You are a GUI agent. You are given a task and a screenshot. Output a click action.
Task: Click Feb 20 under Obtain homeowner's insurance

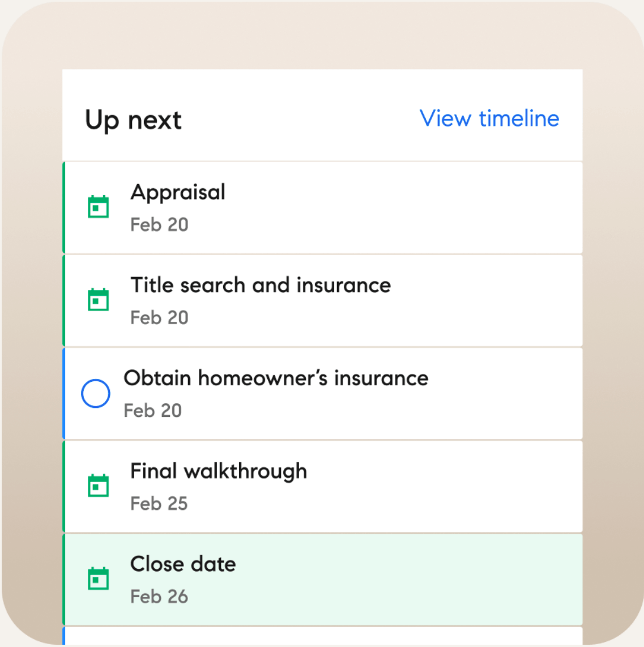tap(153, 411)
